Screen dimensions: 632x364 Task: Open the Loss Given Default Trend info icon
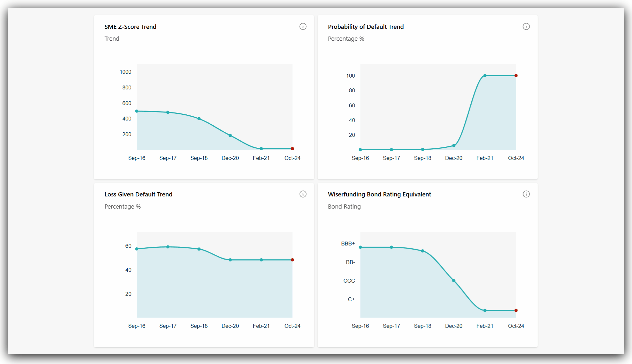303,194
